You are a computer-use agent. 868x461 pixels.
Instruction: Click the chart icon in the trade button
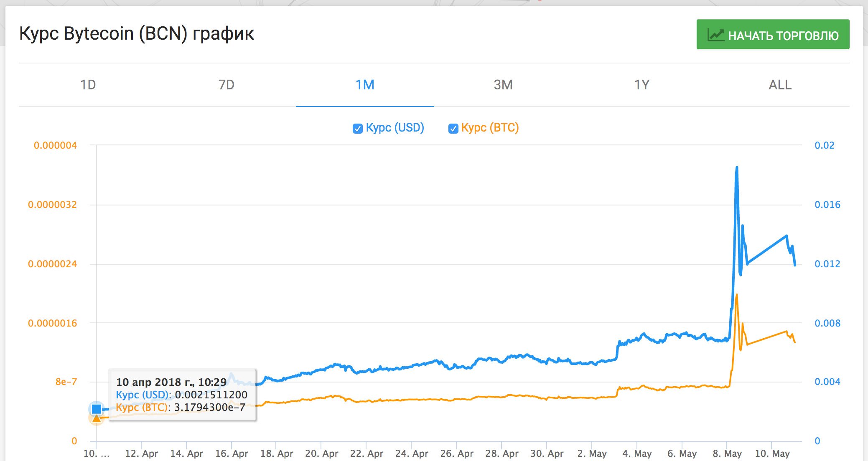coord(715,35)
